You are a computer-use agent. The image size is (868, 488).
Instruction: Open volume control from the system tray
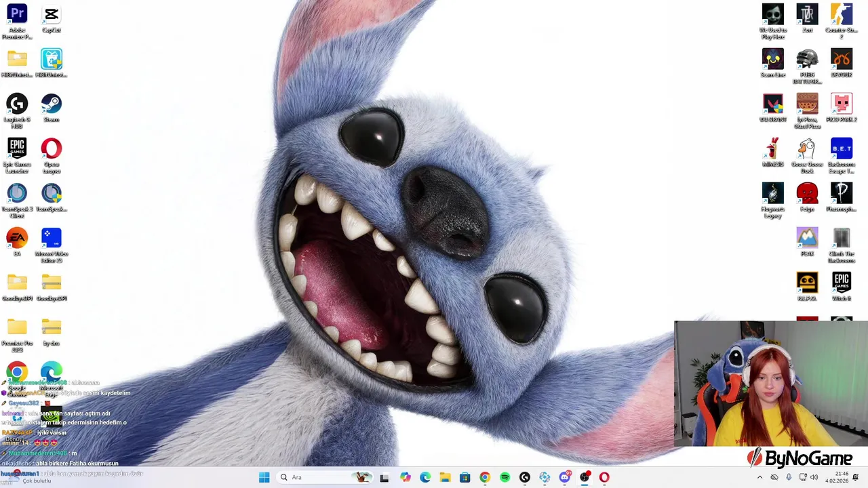point(814,477)
